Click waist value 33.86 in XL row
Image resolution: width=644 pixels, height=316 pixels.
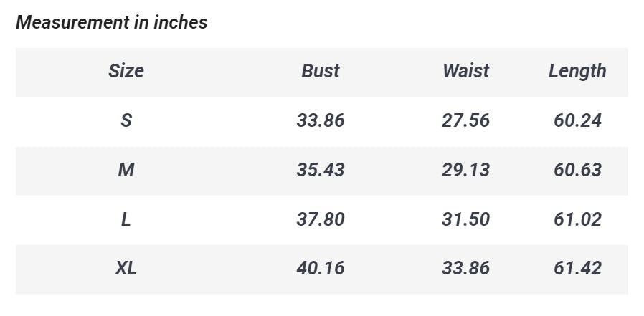coord(465,268)
